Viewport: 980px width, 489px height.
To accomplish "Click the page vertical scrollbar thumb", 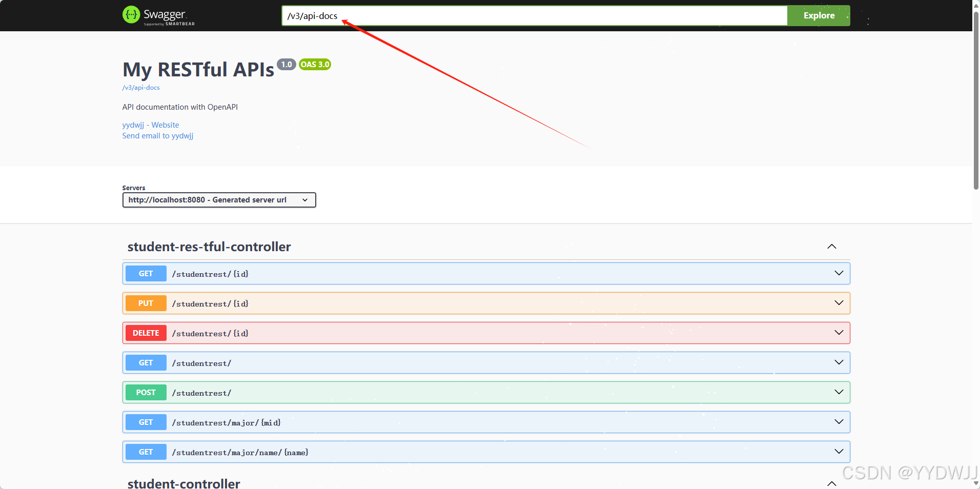I will pyautogui.click(x=976, y=100).
